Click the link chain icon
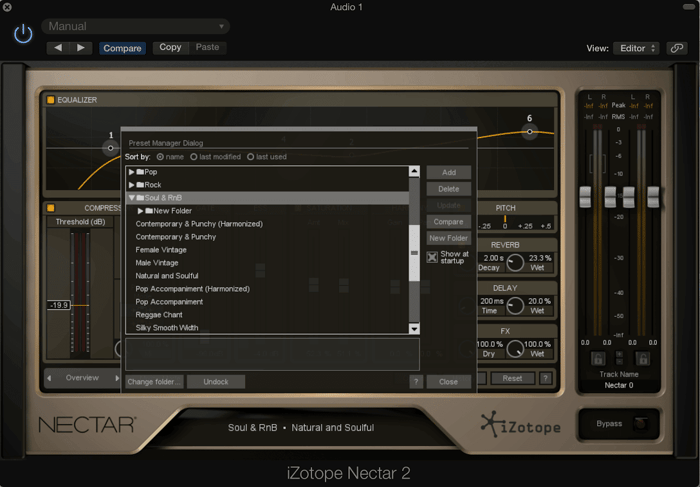700x487 pixels. [677, 48]
